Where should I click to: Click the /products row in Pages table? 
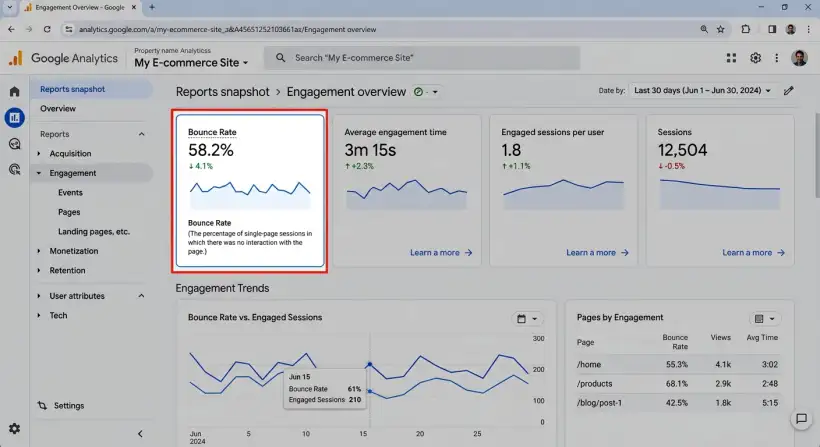pyautogui.click(x=677, y=384)
